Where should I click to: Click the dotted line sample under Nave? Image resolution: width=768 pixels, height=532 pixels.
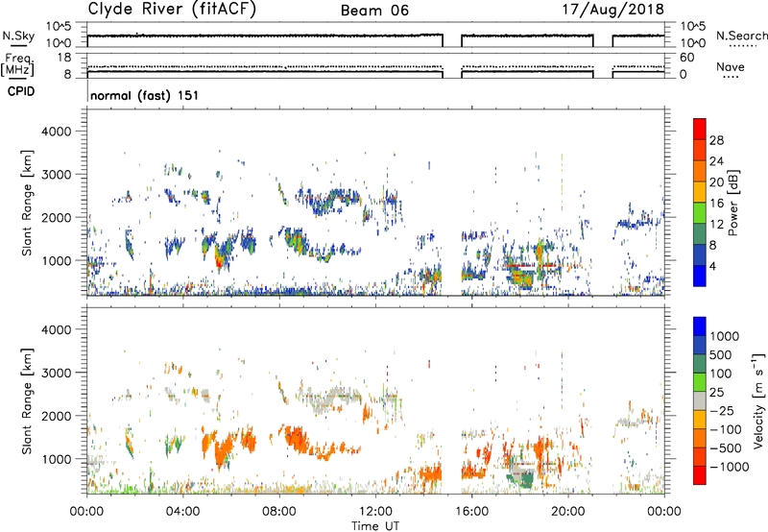(x=730, y=78)
